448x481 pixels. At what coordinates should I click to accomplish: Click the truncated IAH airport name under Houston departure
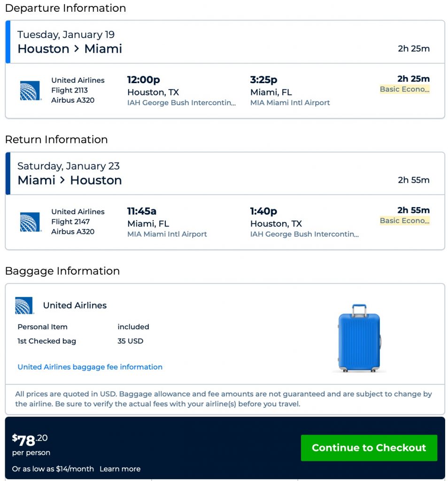point(181,103)
